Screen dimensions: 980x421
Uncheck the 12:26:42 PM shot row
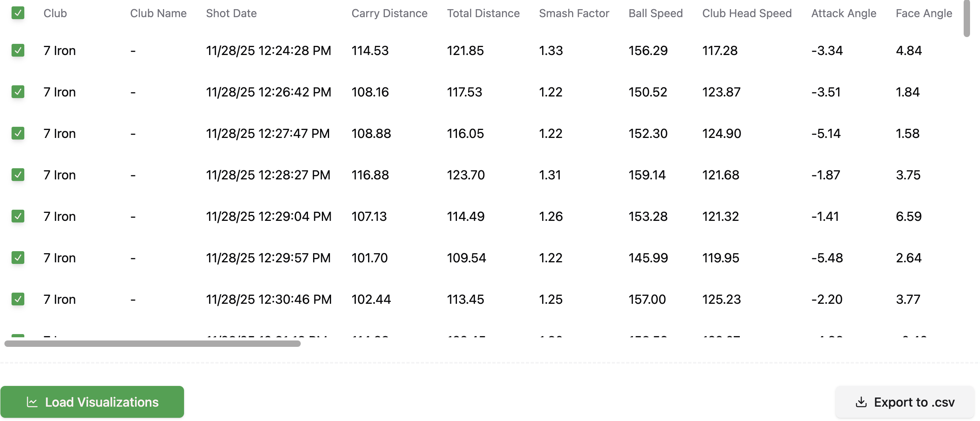[18, 92]
